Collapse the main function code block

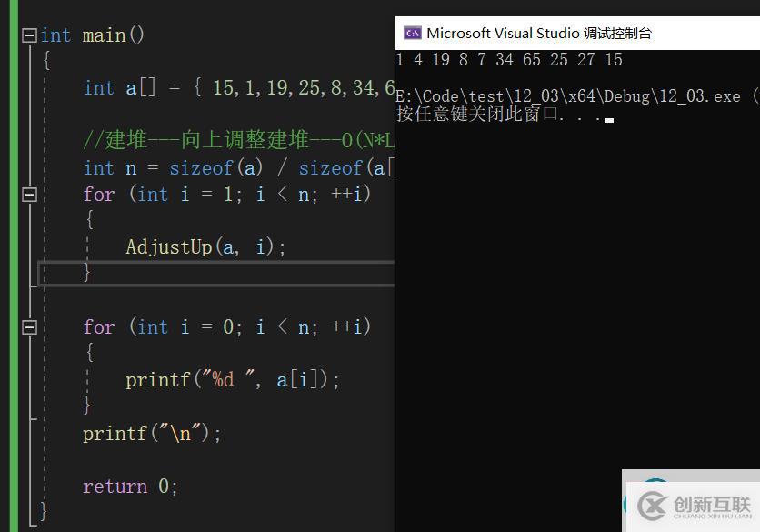tap(29, 35)
